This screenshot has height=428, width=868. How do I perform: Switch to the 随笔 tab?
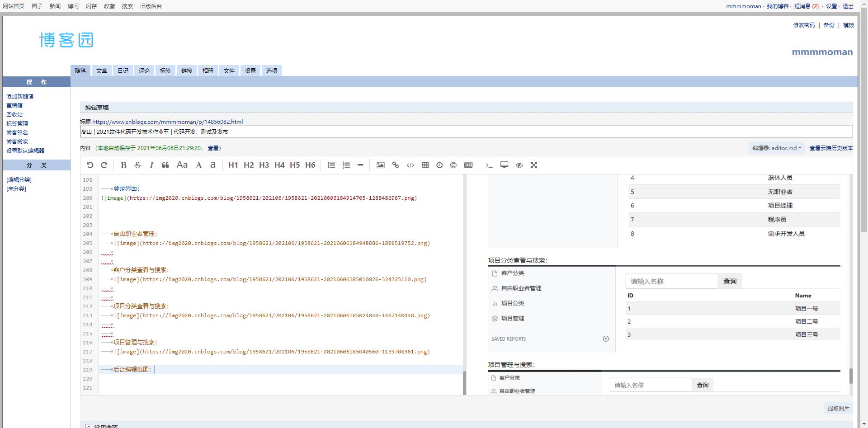80,71
